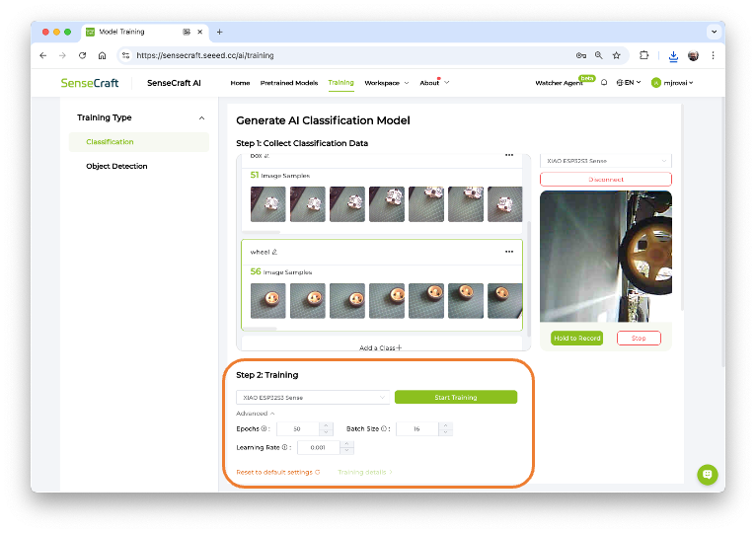Image resolution: width=756 pixels, height=533 pixels.
Task: Open the green chat support bubble
Action: click(707, 475)
